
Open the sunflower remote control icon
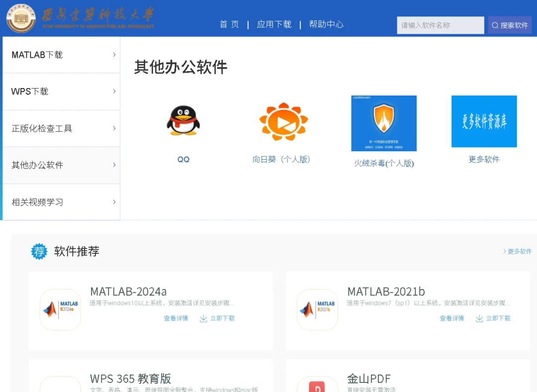click(283, 121)
